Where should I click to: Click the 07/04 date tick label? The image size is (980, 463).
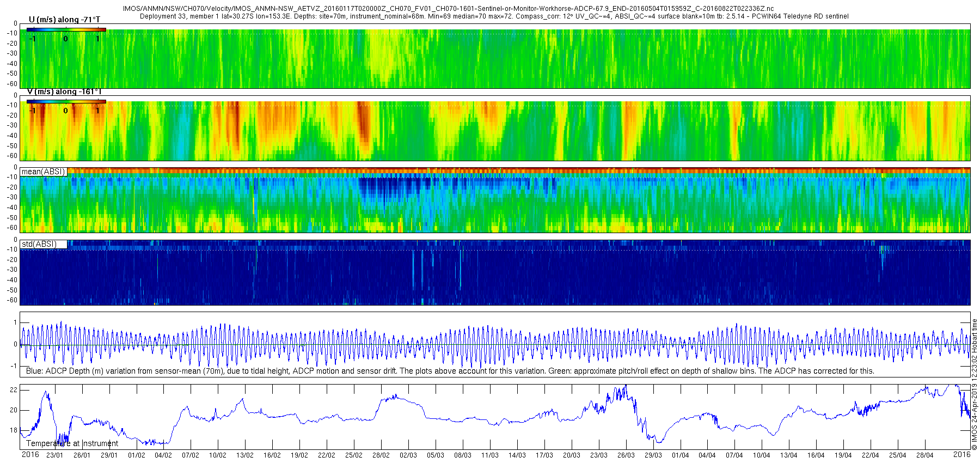coord(734,455)
